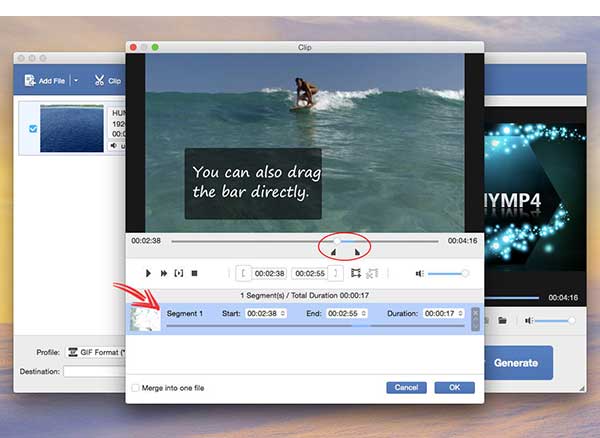Click the new segment film icon
Viewport: 600px width, 438px height.
[356, 273]
